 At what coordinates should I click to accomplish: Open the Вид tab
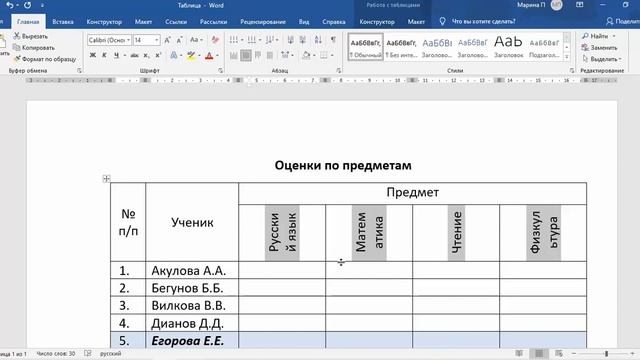pos(304,22)
